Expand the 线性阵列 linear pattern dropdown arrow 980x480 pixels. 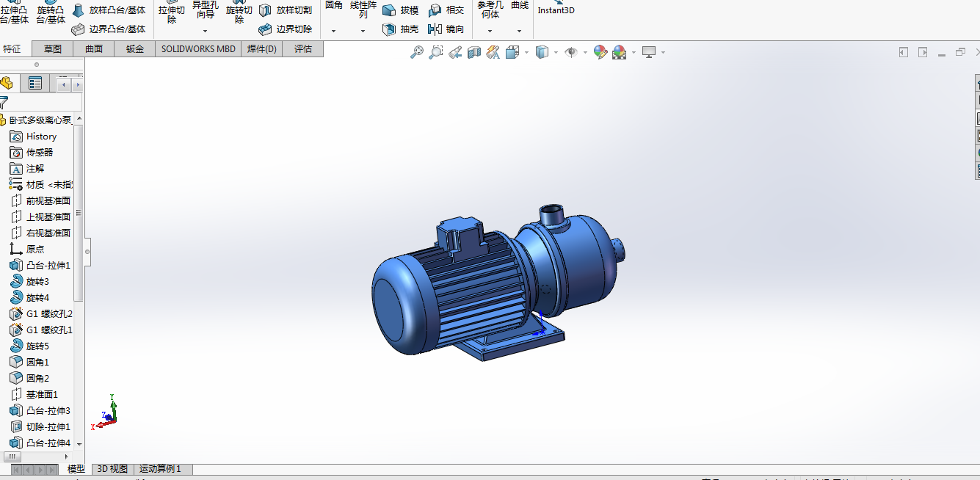point(363,32)
